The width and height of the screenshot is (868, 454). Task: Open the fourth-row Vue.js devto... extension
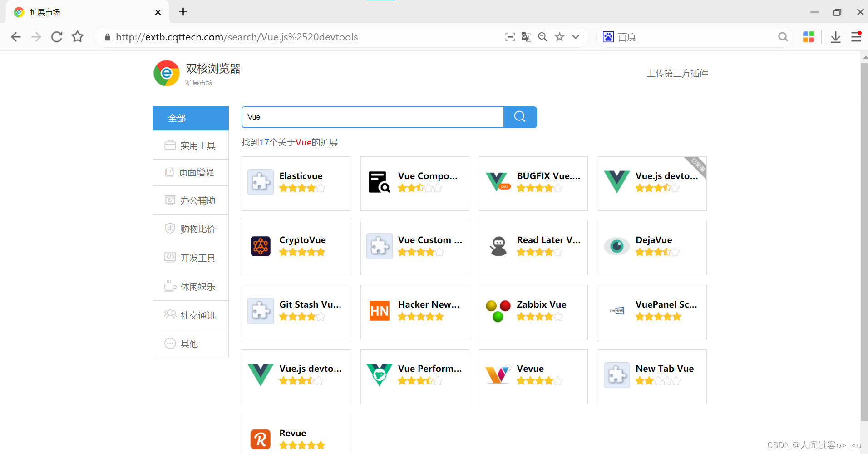pyautogui.click(x=296, y=377)
